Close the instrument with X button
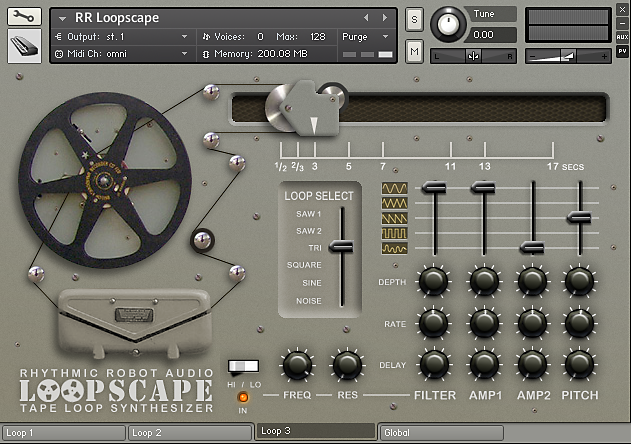The height and width of the screenshot is (444, 631). click(x=622, y=9)
